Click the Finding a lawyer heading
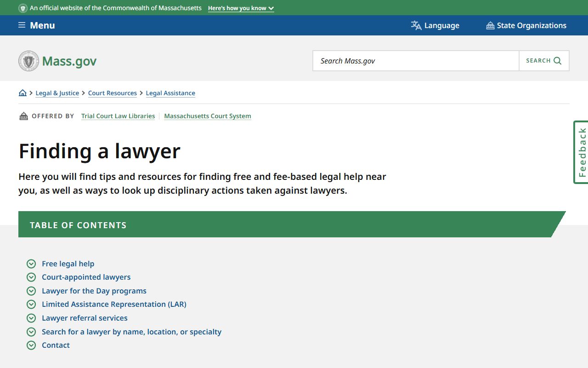Image resolution: width=588 pixels, height=368 pixels. tap(100, 151)
